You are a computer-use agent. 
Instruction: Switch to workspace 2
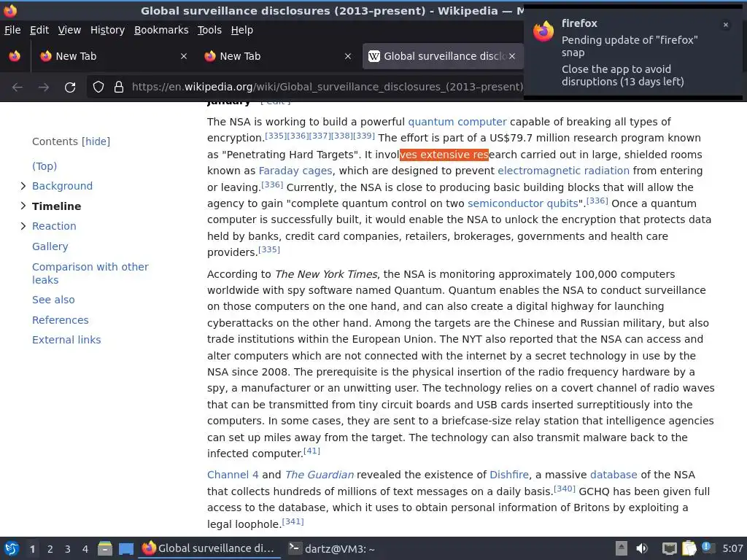50,549
